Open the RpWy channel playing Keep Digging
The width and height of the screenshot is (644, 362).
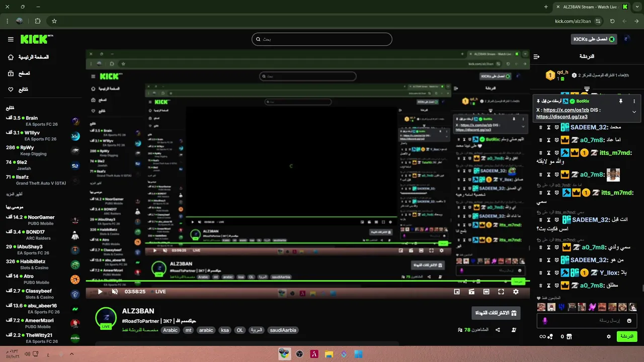[43, 150]
